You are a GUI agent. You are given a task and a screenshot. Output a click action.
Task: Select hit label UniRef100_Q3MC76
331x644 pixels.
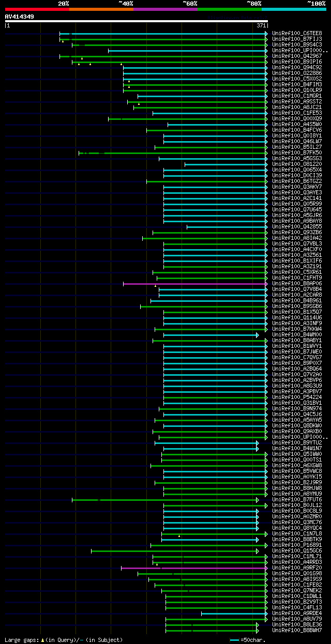pyautogui.click(x=297, y=522)
